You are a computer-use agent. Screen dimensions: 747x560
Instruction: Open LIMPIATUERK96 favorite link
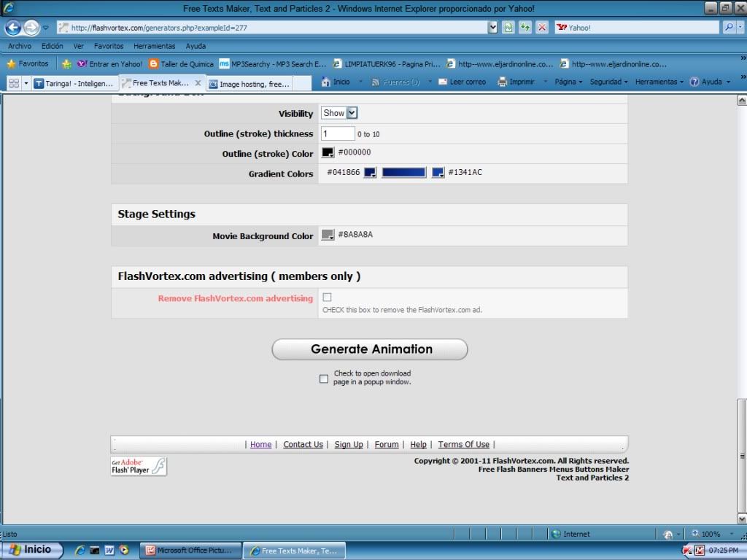point(387,64)
